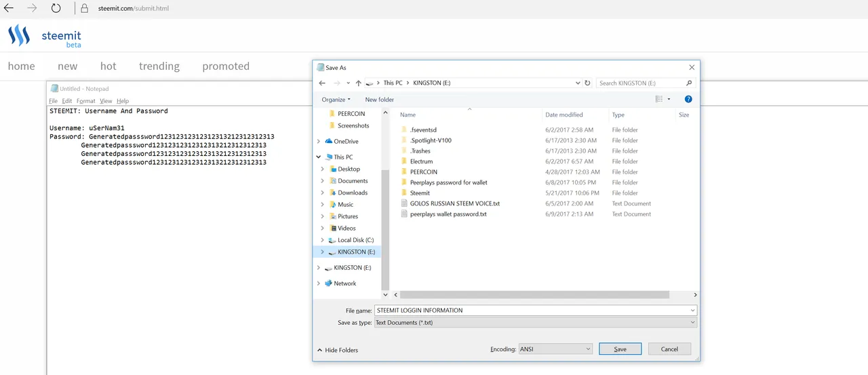868x375 pixels.
Task: Expand the OneDrive tree node
Action: [x=319, y=141]
